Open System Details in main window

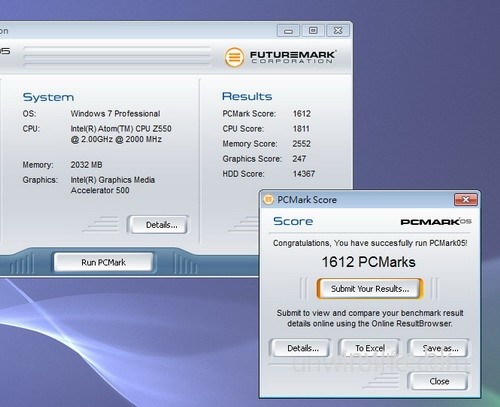pos(158,225)
